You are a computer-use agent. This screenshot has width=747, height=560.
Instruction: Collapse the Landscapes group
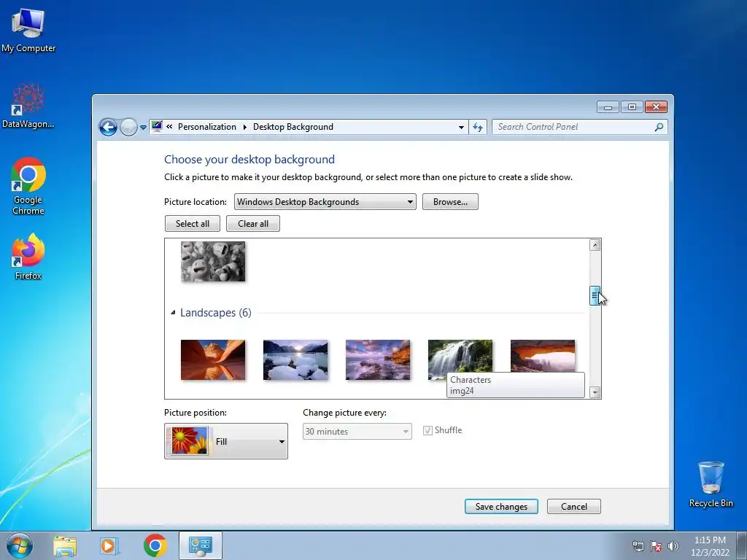173,313
